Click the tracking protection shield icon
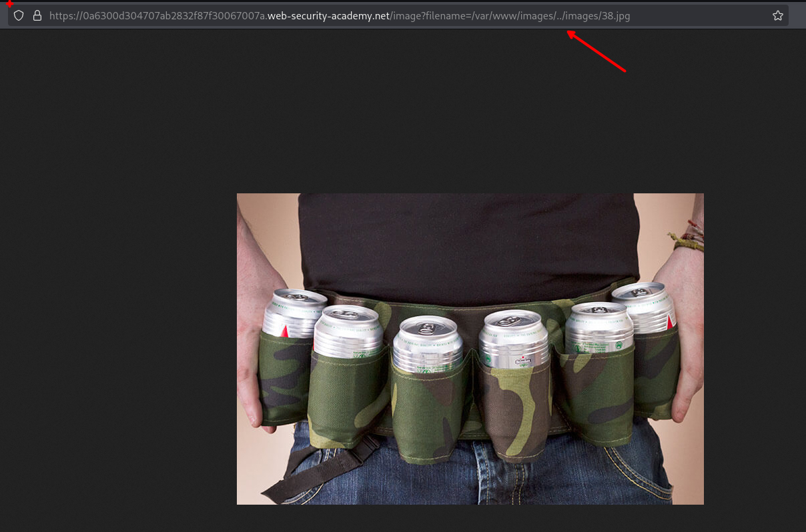The image size is (806, 532). pos(19,15)
